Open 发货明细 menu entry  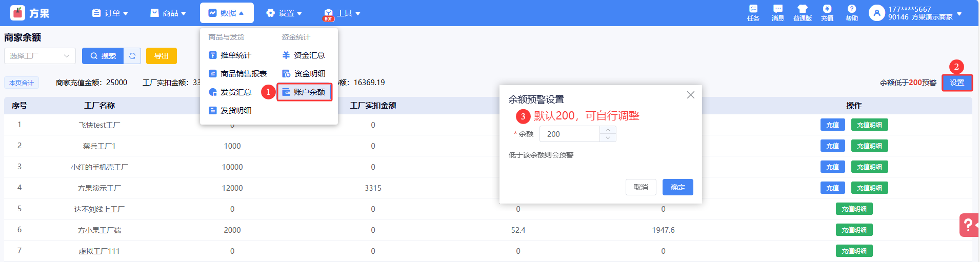(230, 110)
